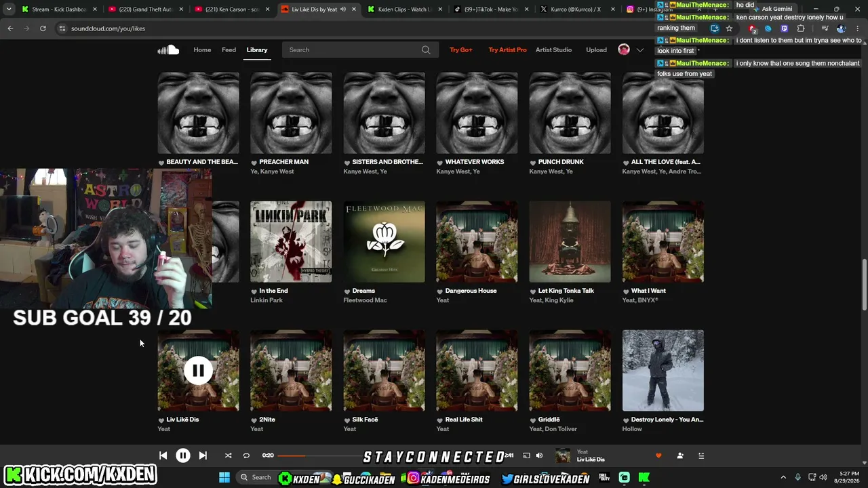Screen dimensions: 868x488
Task: Pause playback in the bottom player bar
Action: coord(183,455)
